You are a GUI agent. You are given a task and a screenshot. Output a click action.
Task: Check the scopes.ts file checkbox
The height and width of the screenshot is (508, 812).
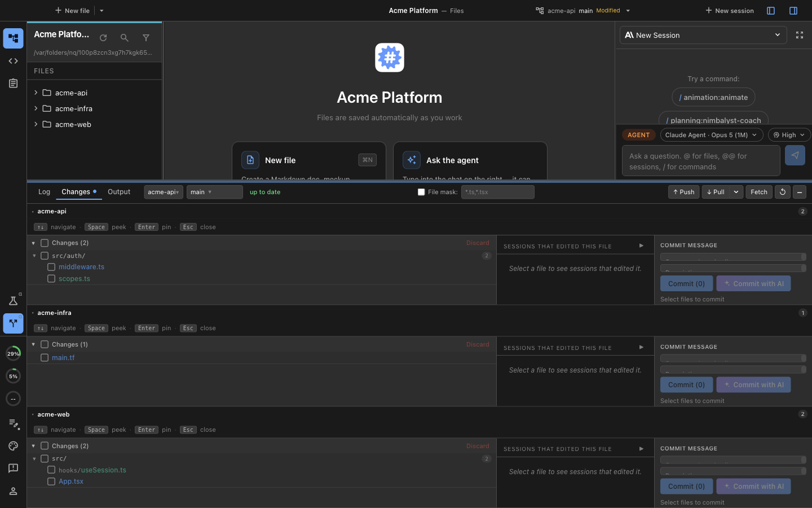tap(51, 279)
